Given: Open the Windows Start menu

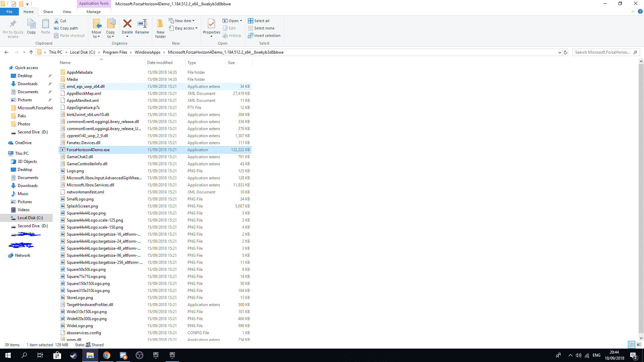Looking at the screenshot, I should coord(8,355).
